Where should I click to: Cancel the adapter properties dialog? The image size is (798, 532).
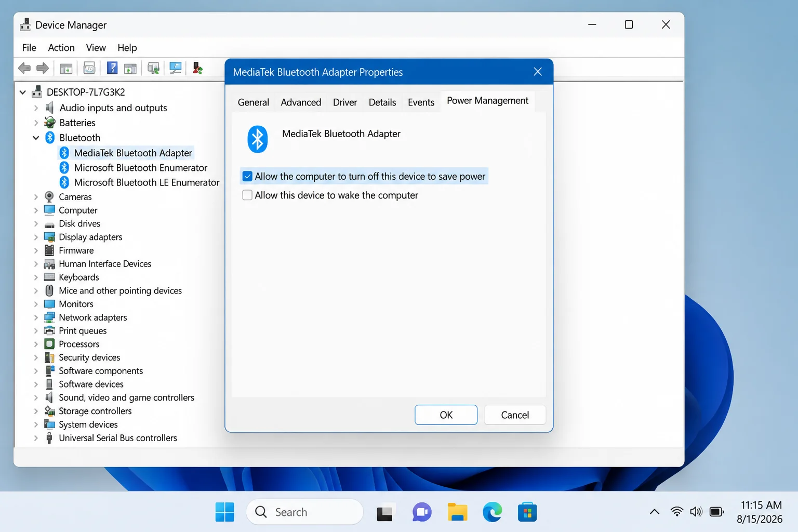tap(515, 415)
